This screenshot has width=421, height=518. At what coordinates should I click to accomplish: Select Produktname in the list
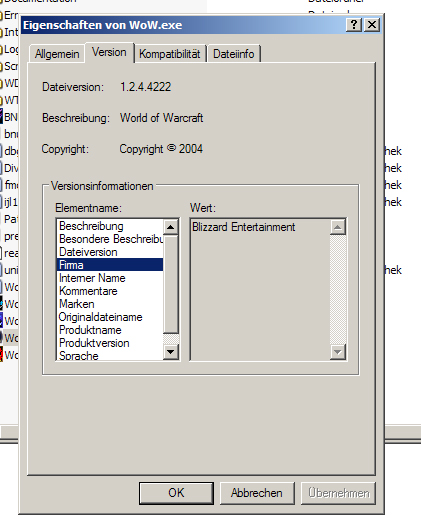click(x=110, y=330)
